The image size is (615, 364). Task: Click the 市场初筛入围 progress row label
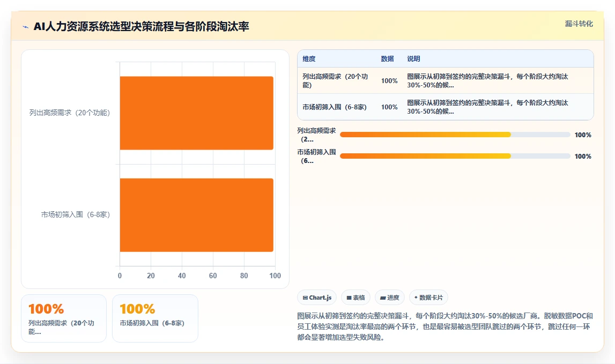coord(316,157)
